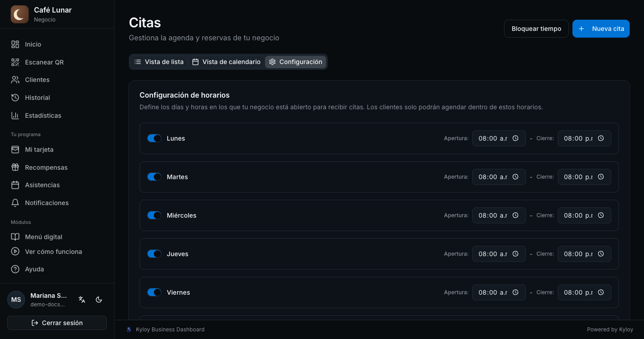Click the Viernes Cierre time field
The width and height of the screenshot is (644, 339).
(585, 292)
